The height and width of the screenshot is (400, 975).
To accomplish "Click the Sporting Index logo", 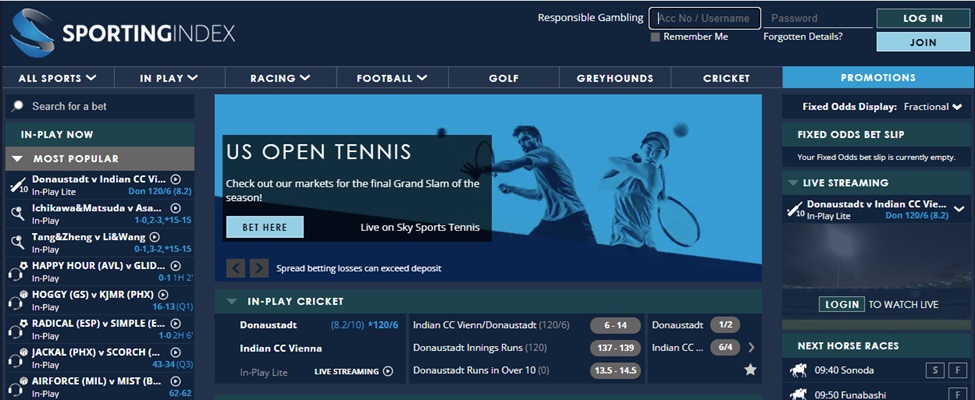I will click(122, 33).
